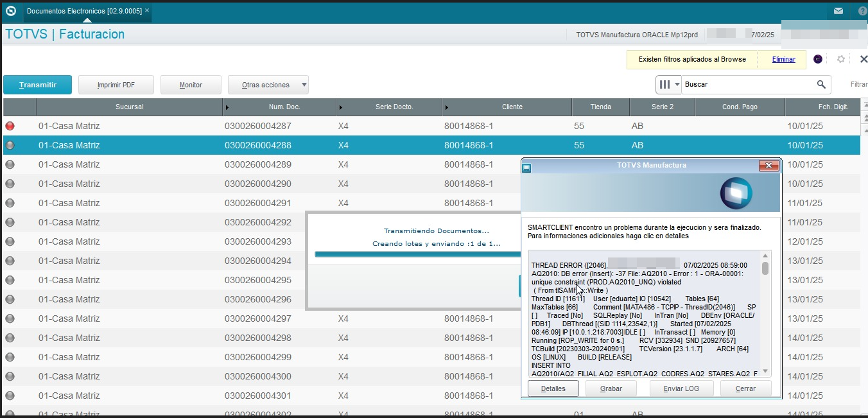868x418 pixels.
Task: Click the search magnifier icon in Buscar field
Action: pos(820,84)
